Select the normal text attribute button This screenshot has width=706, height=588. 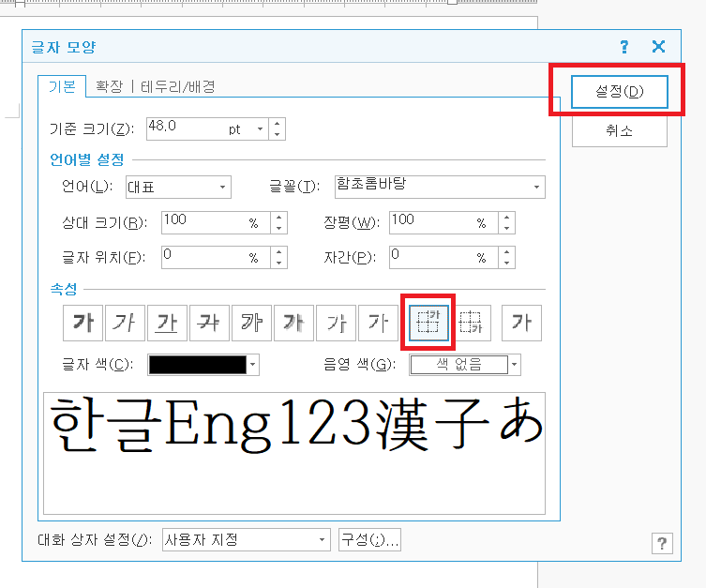521,323
